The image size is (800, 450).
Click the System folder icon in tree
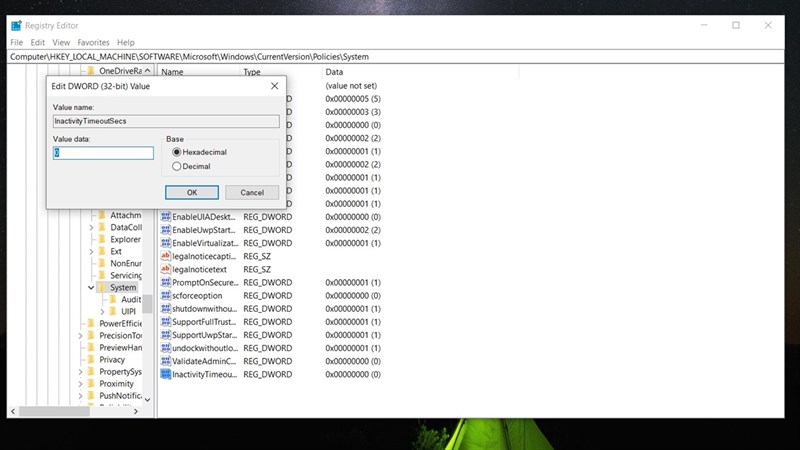tap(102, 287)
